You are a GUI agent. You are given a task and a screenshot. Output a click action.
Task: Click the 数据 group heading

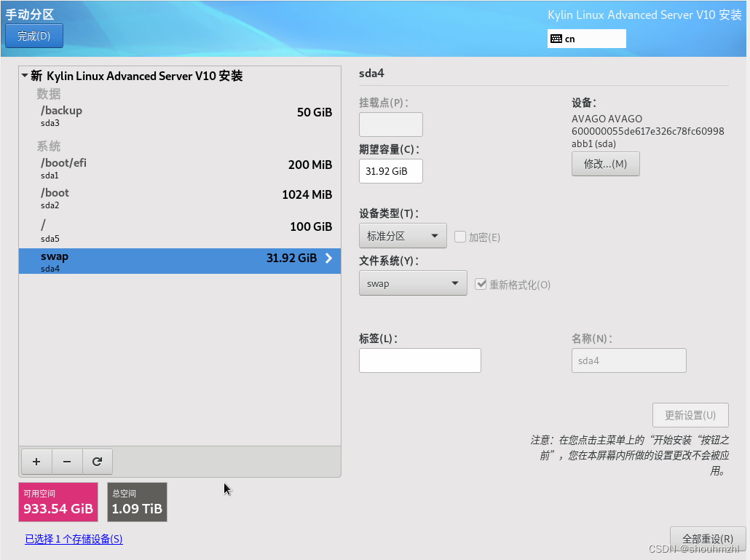tap(49, 94)
